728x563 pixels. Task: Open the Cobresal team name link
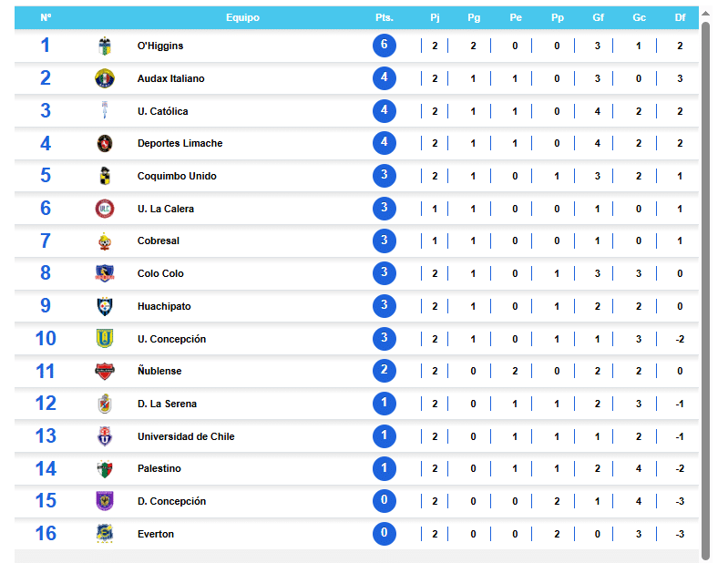pos(159,241)
